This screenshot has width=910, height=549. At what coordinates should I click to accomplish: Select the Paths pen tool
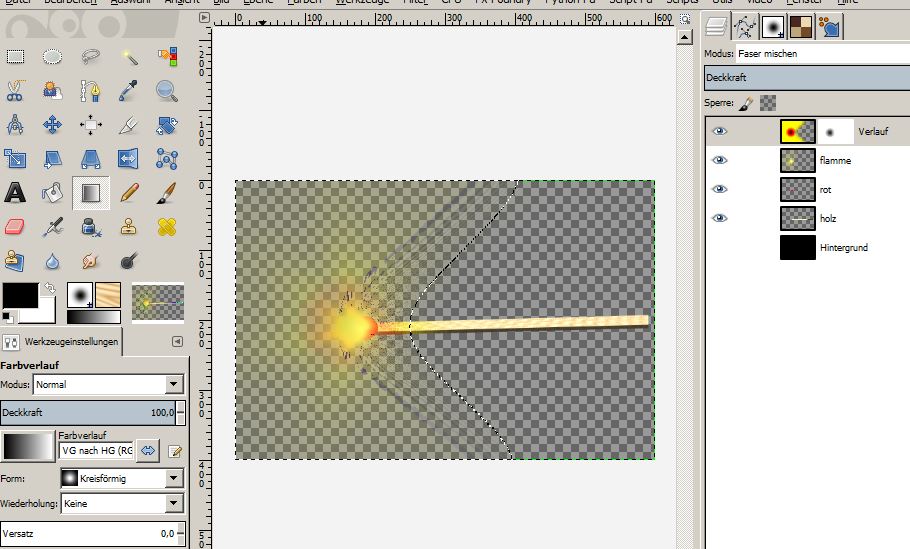pos(91,91)
